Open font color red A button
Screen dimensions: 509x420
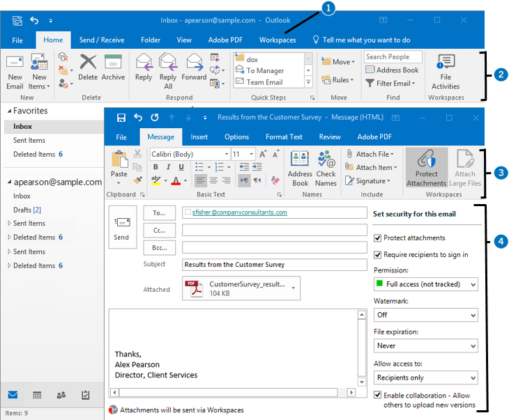click(x=176, y=180)
